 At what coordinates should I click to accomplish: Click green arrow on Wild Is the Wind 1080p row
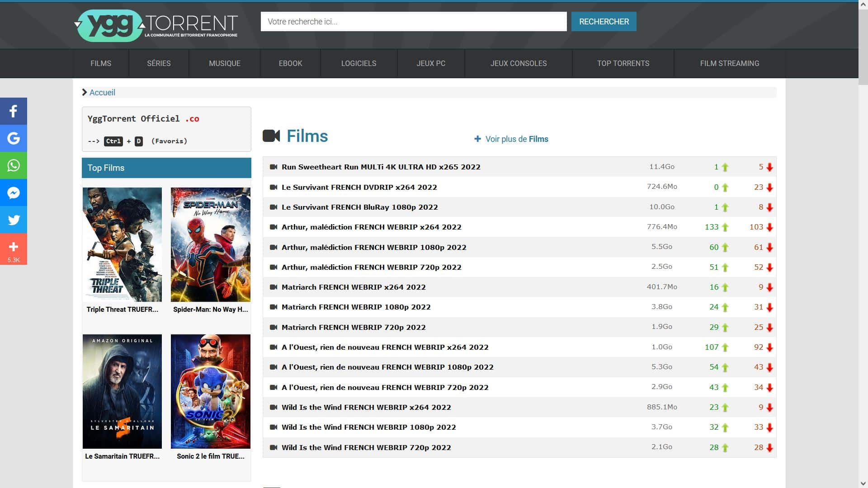(725, 427)
